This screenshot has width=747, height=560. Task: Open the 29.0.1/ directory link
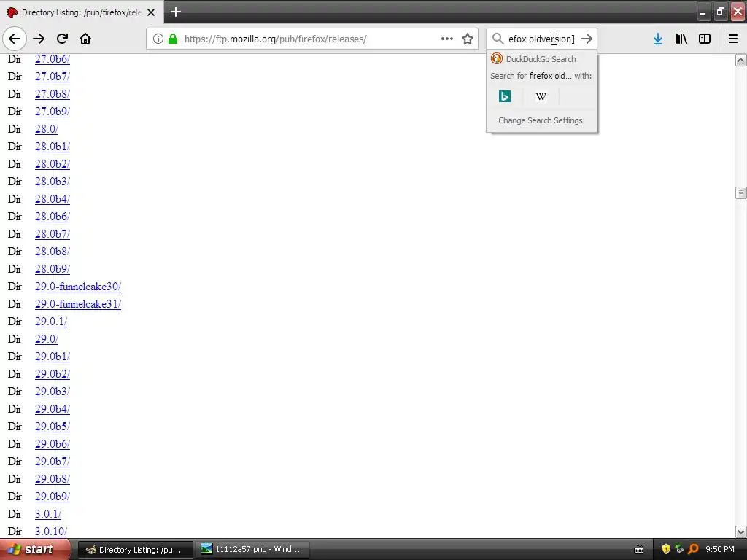click(51, 322)
